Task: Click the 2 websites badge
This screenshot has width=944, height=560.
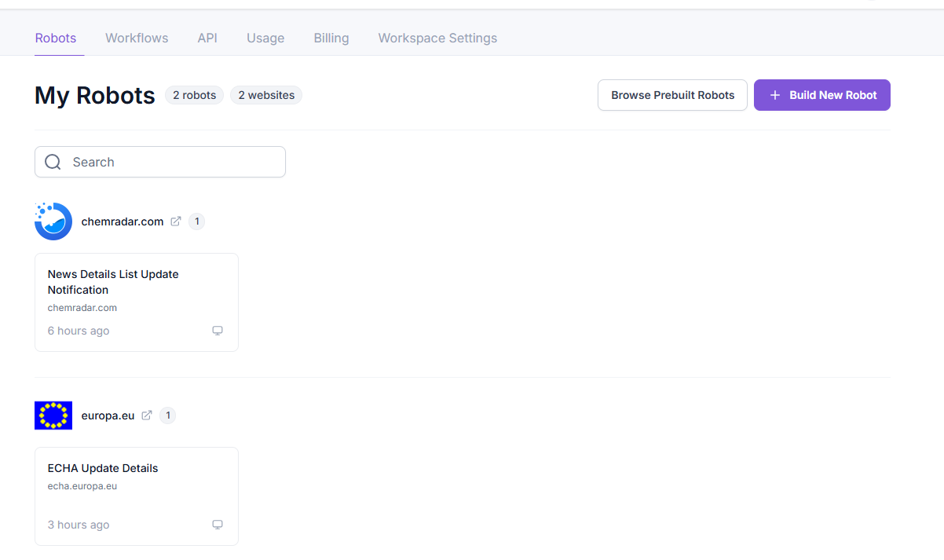Action: (266, 95)
